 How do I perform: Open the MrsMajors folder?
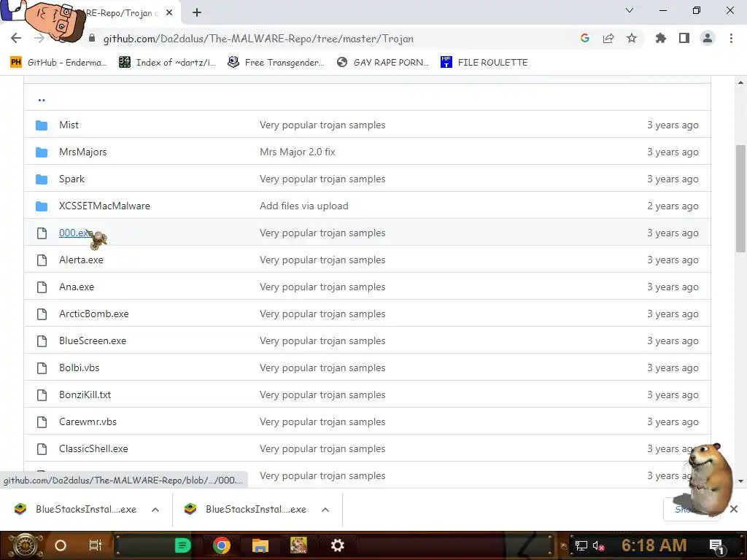point(83,152)
